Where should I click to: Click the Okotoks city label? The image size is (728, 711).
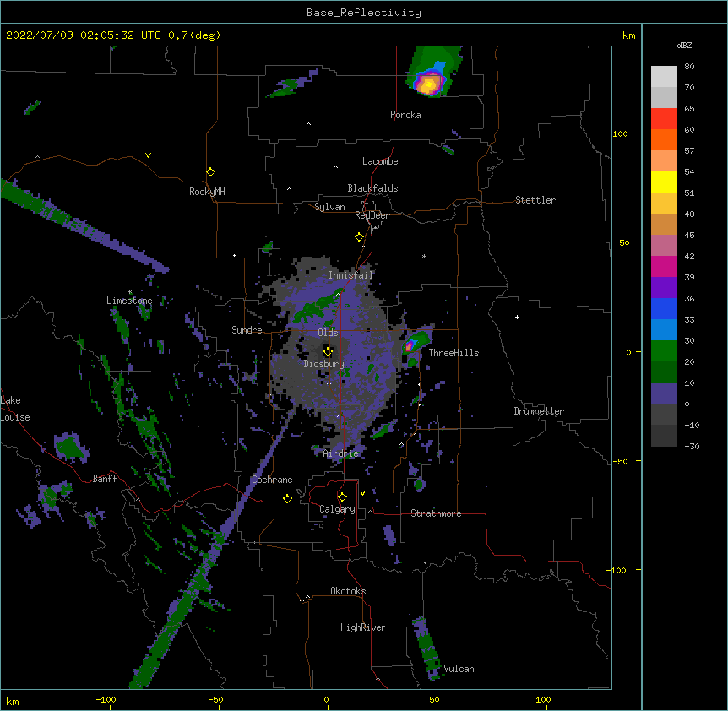click(x=348, y=591)
